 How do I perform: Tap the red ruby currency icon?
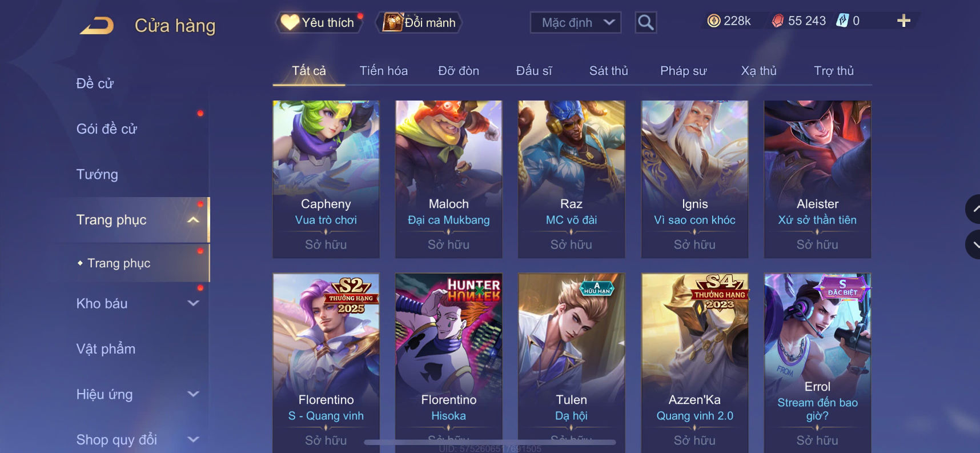point(777,21)
